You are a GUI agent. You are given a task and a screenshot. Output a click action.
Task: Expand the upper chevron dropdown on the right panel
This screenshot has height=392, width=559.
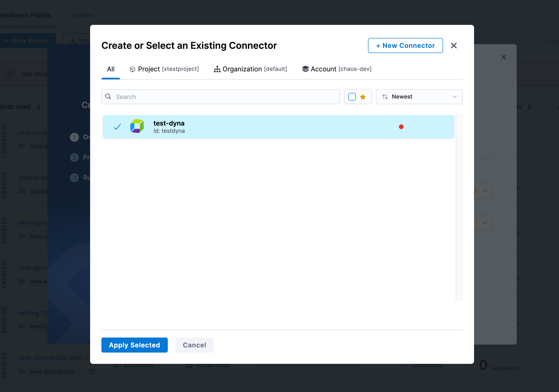pos(485,191)
